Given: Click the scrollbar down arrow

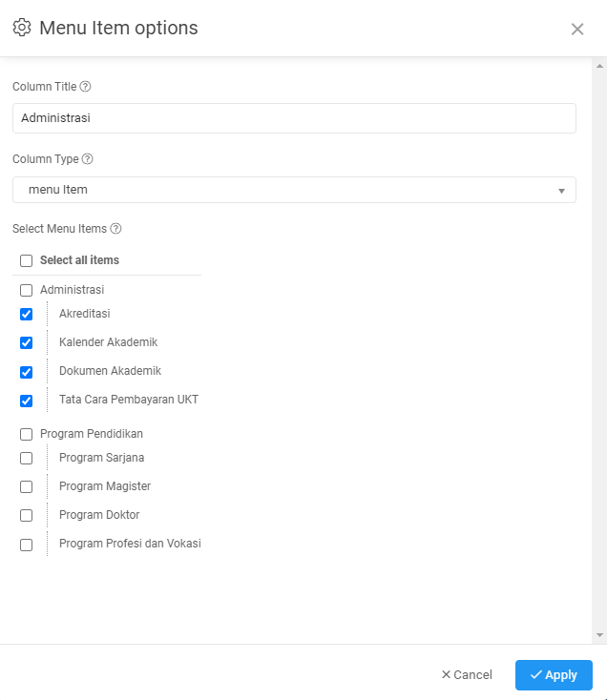Looking at the screenshot, I should (599, 635).
